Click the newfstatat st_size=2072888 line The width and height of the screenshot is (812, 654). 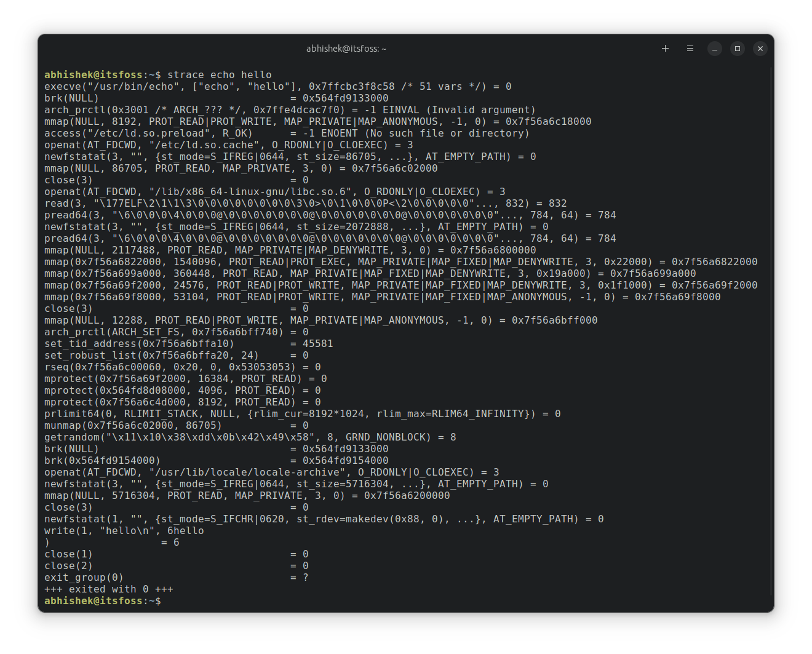[x=297, y=227]
